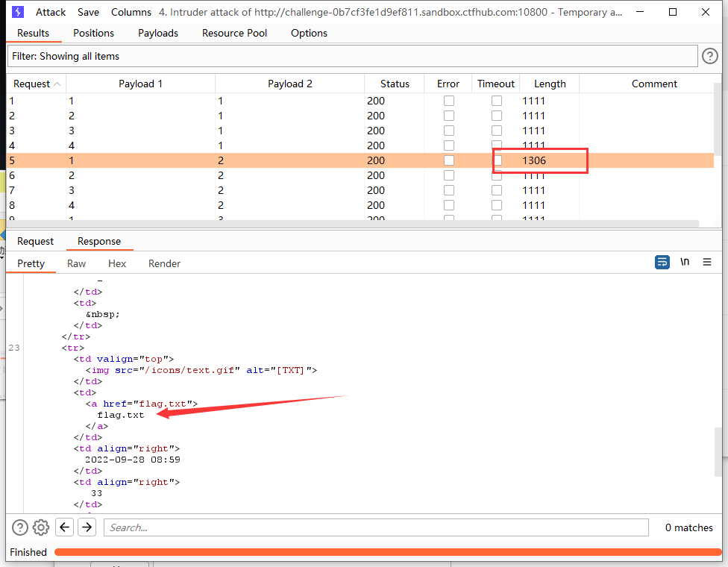Sort by the Payload 1 column header
Viewport: 728px width, 567px height.
[x=140, y=84]
